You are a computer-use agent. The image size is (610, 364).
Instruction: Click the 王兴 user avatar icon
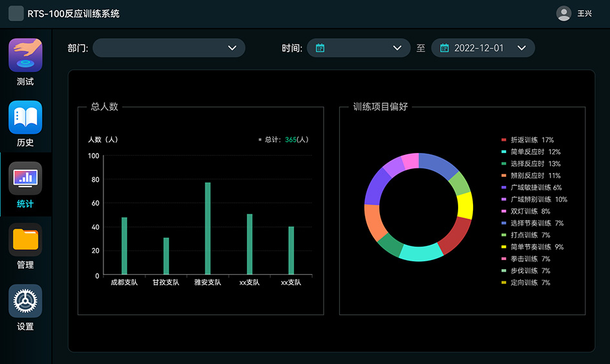point(563,14)
